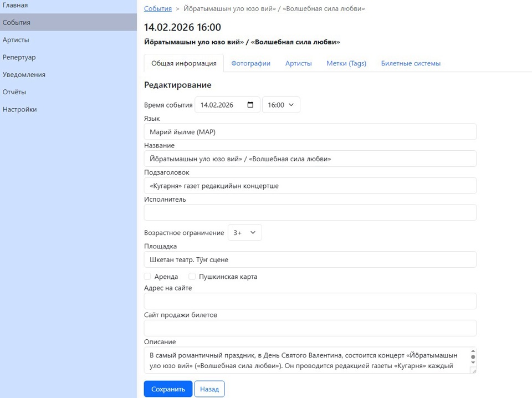
Task: Open the calendar picker icon in date field
Action: pos(250,105)
